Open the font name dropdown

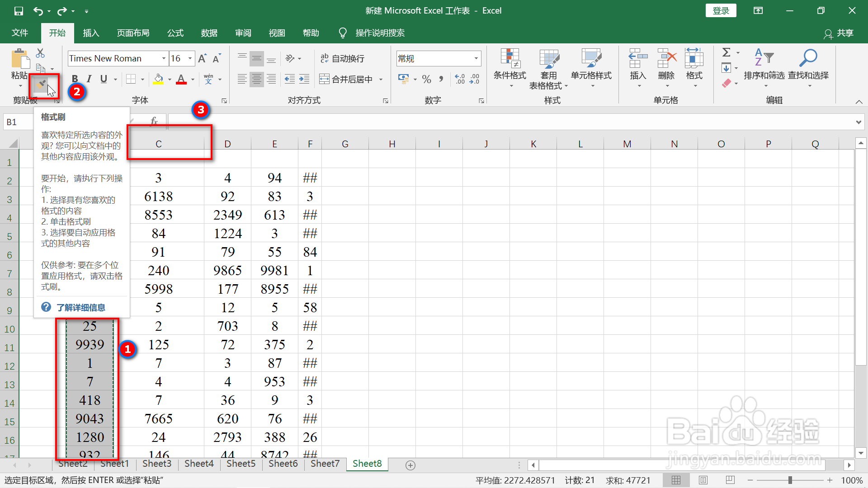click(164, 58)
